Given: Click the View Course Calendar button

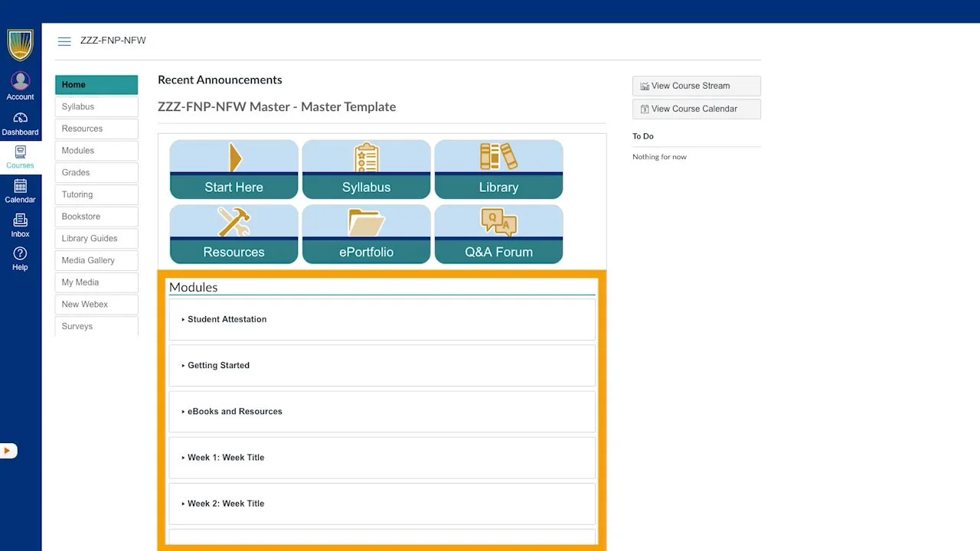Looking at the screenshot, I should pyautogui.click(x=697, y=109).
